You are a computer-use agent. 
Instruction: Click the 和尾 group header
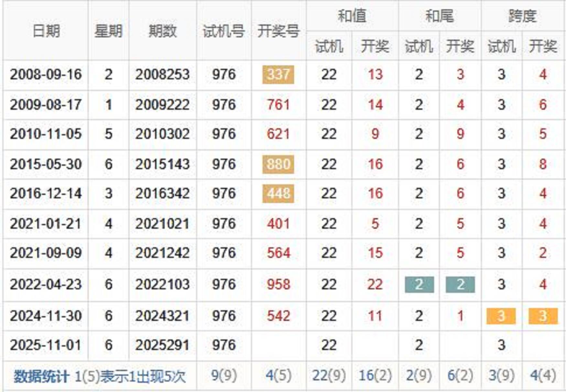(440, 16)
